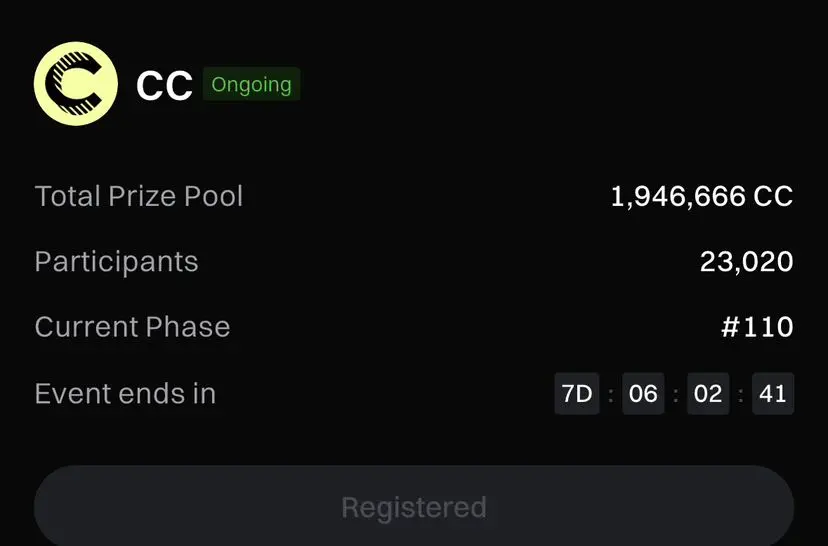Open the #110 phase number
828x546 pixels.
(x=757, y=327)
